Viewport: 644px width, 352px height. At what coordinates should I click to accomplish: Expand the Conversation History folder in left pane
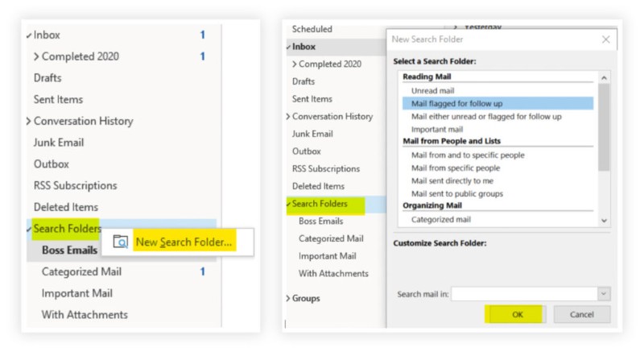(x=29, y=122)
